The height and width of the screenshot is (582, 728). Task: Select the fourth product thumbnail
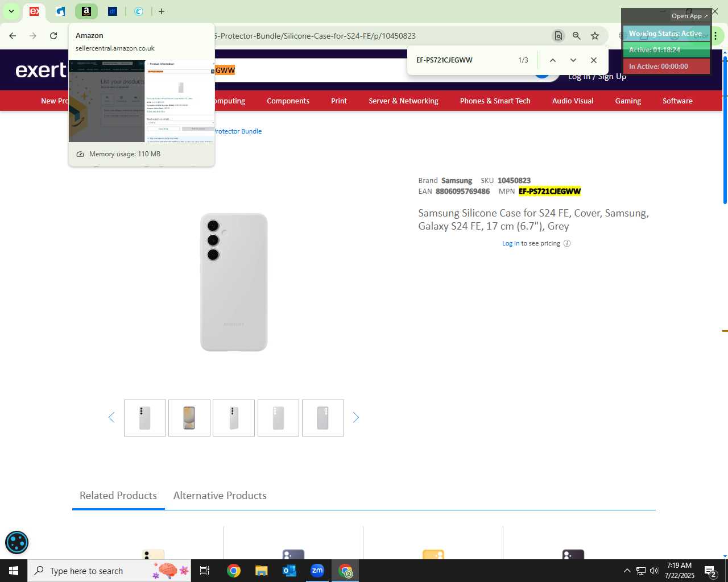click(x=278, y=418)
